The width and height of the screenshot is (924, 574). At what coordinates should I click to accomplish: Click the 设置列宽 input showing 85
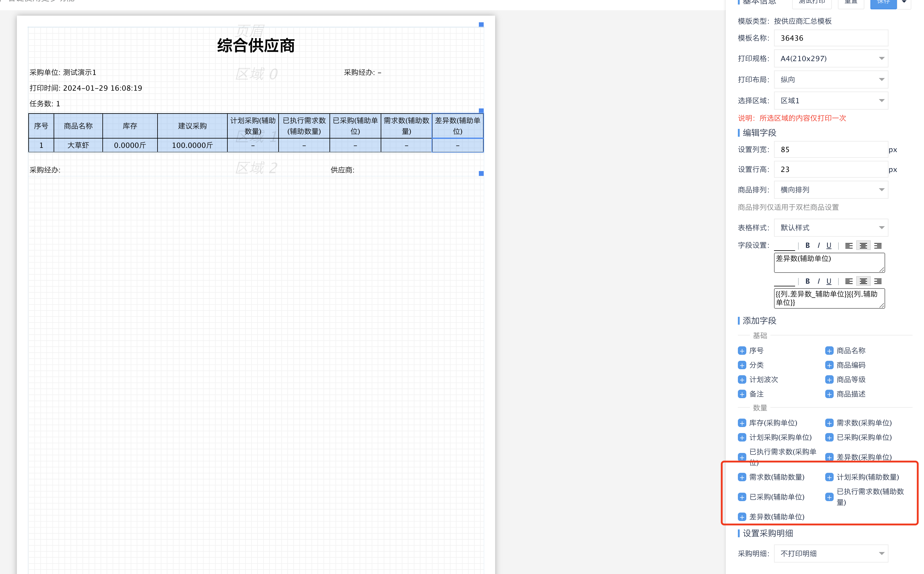click(831, 149)
